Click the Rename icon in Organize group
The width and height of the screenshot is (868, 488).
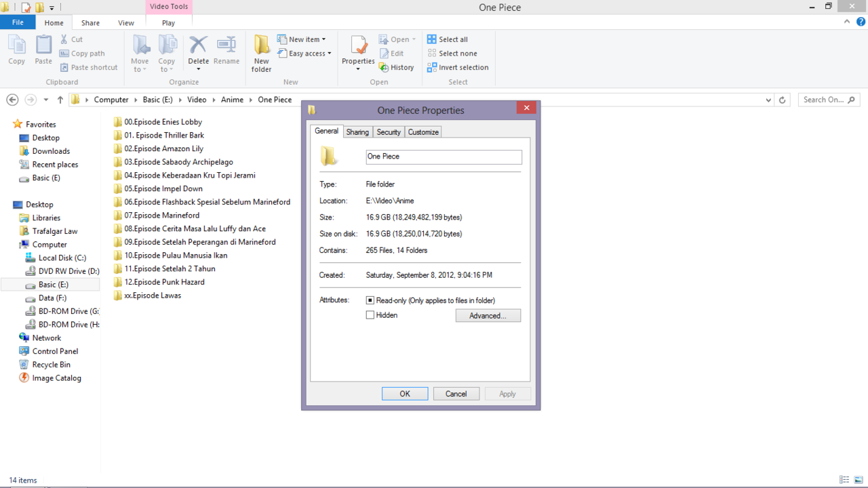pyautogui.click(x=226, y=45)
